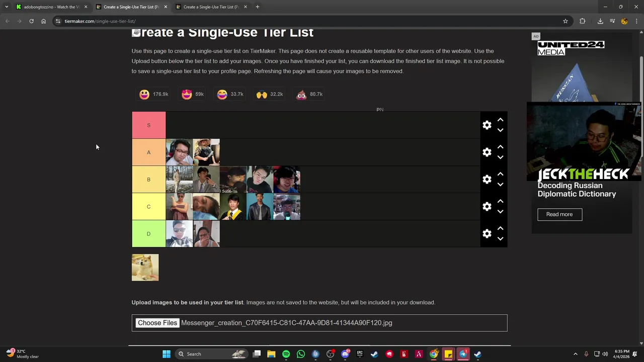Open File Explorer from taskbar
644x362 pixels.
point(271,354)
